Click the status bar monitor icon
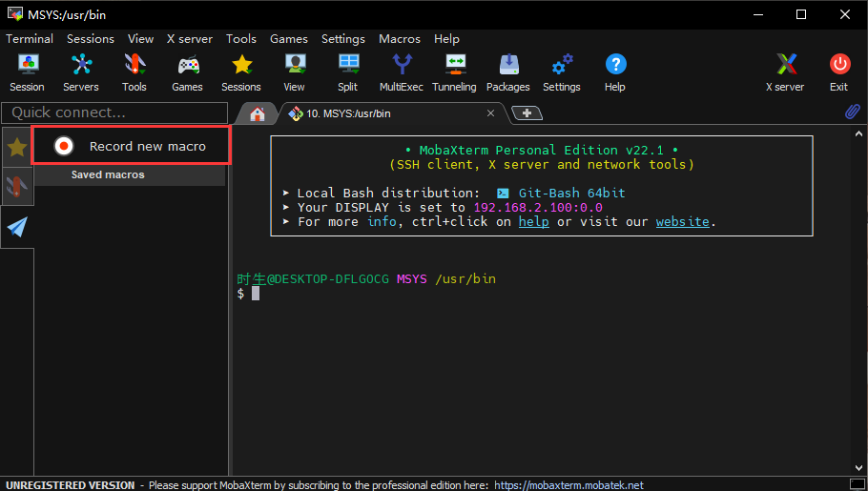868x491 pixels. coord(857,484)
